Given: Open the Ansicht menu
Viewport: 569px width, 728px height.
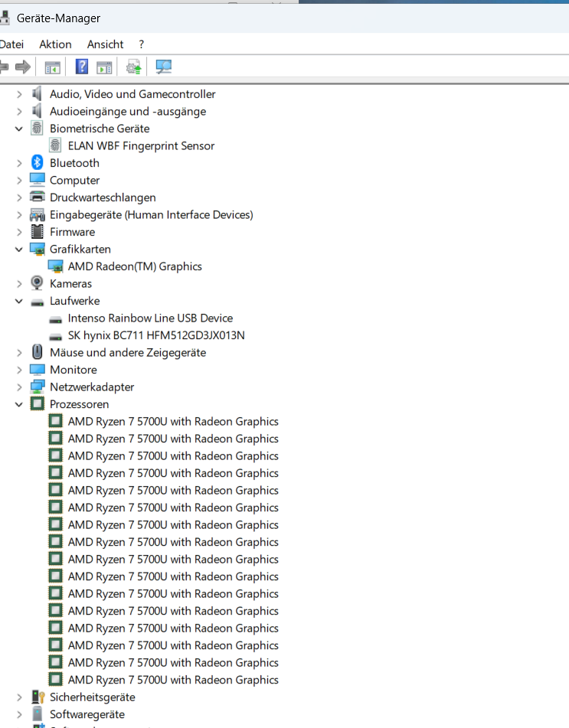Looking at the screenshot, I should (x=105, y=44).
